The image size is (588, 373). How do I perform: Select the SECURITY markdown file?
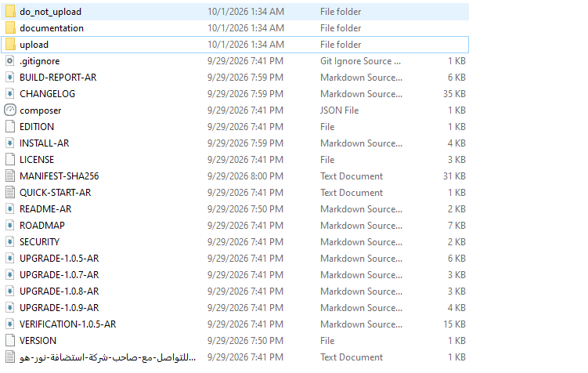tap(39, 242)
